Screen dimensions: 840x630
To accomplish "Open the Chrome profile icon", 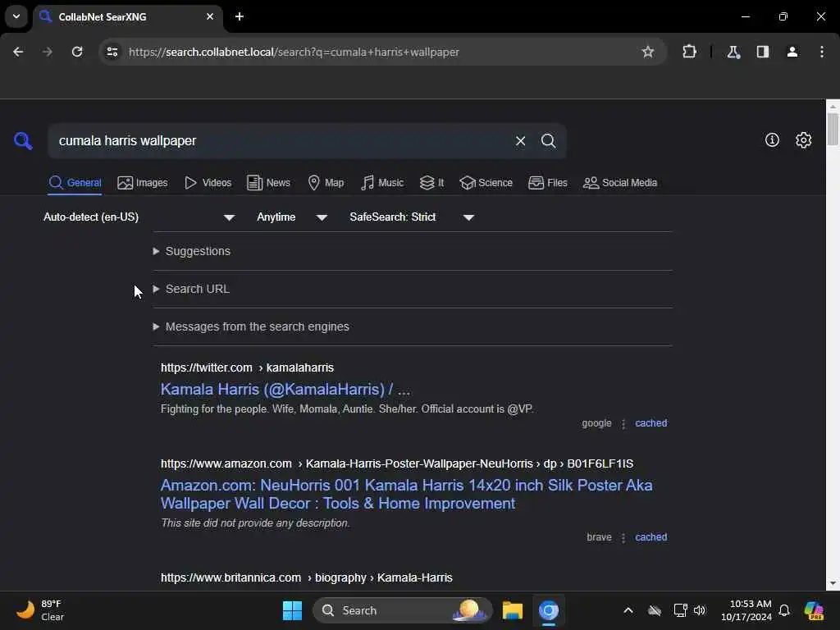I will [792, 52].
